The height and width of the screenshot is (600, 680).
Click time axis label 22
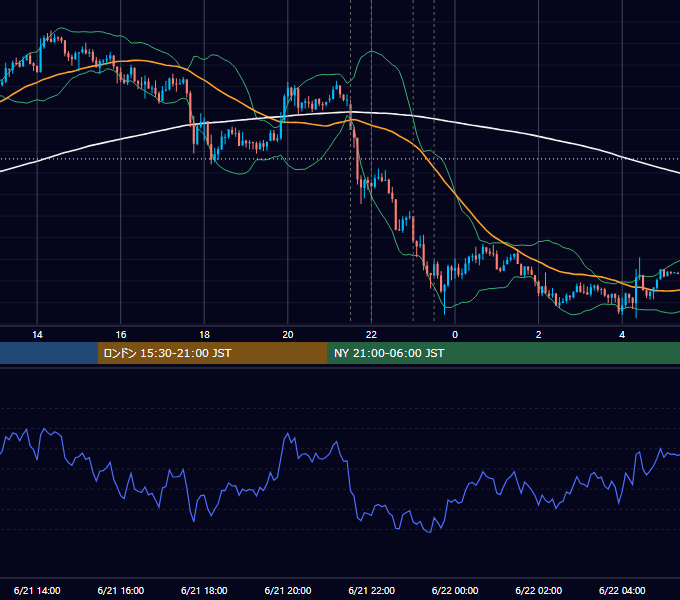tap(371, 335)
